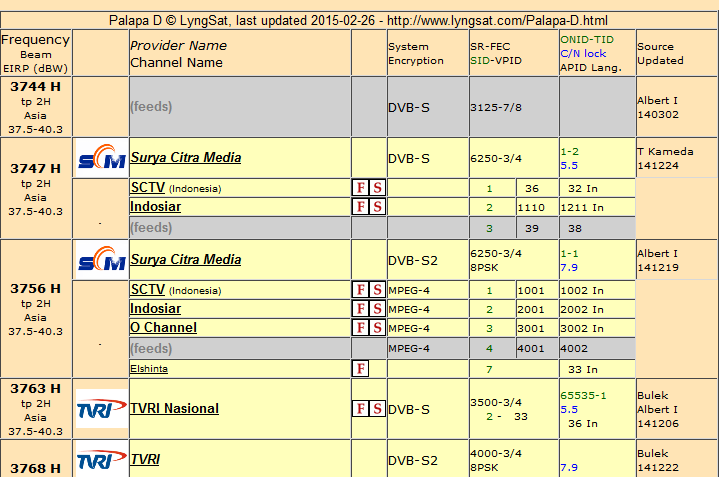This screenshot has height=477, width=719.
Task: Click the S icon for SCTV under 3747 H
Action: point(377,188)
